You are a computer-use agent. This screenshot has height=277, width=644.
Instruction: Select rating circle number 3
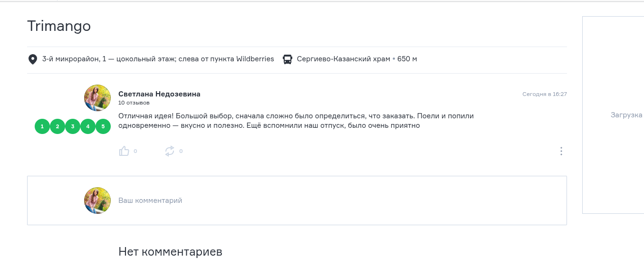[x=73, y=126]
